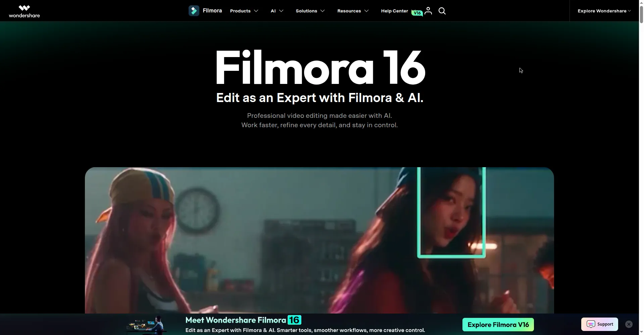Expand the AI menu

pos(277,11)
